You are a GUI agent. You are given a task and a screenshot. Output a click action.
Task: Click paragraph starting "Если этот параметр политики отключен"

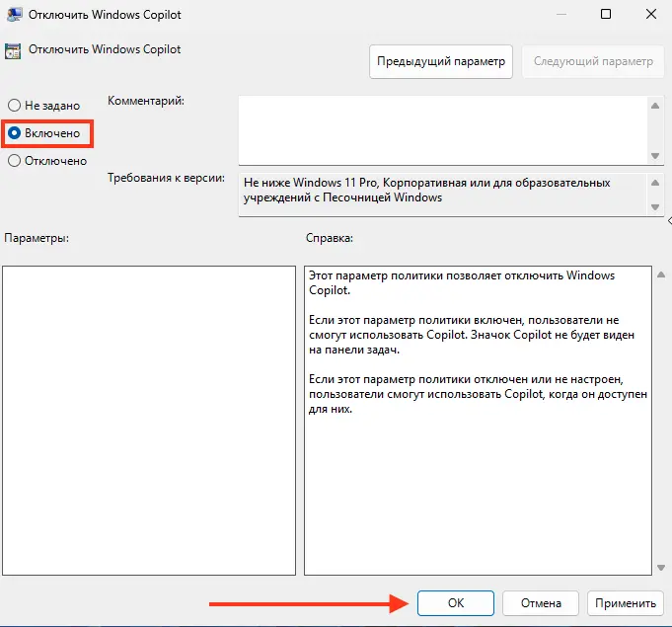point(478,394)
